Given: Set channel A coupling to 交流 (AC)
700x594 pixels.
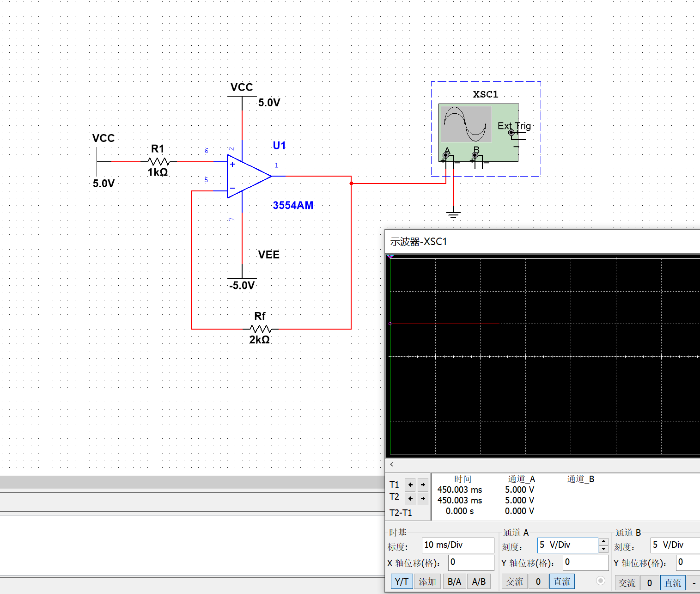Looking at the screenshot, I should coord(514,582).
